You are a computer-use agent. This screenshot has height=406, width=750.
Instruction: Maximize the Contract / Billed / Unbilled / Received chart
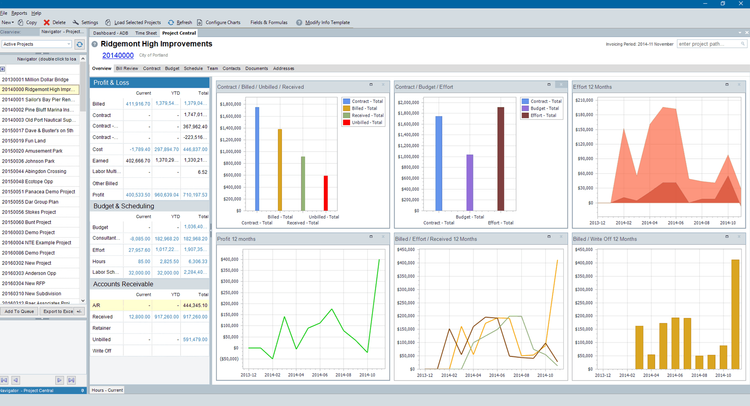(x=371, y=85)
